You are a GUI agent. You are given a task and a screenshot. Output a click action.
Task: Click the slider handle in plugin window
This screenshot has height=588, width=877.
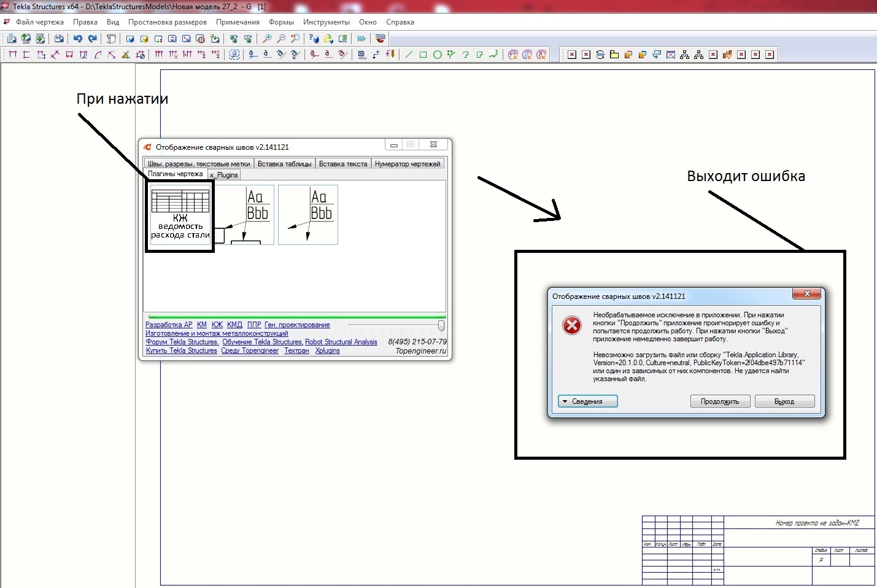(x=441, y=325)
